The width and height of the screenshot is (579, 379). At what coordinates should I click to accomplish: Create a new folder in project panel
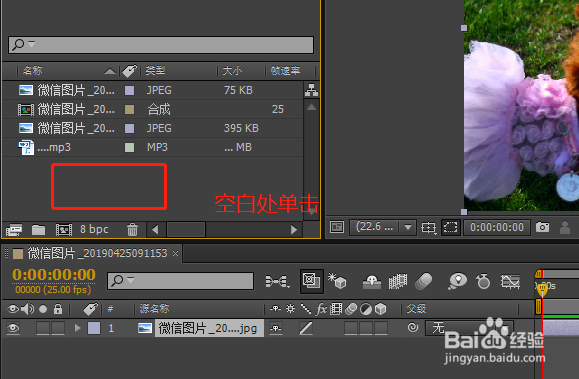38,230
